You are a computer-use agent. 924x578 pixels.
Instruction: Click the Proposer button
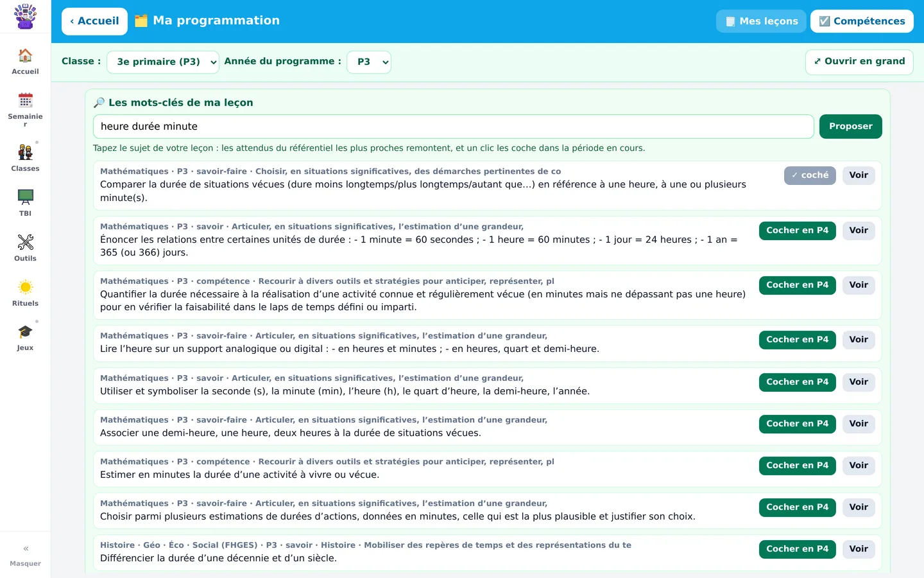pyautogui.click(x=850, y=127)
